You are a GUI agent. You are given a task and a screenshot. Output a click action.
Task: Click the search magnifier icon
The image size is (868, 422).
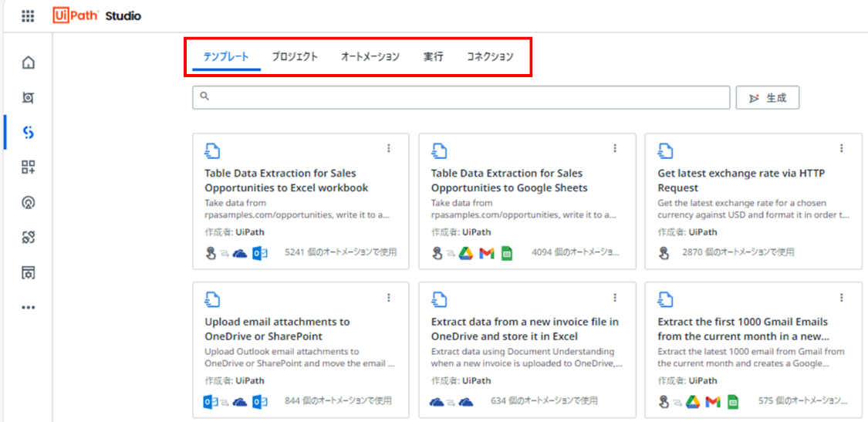click(204, 96)
